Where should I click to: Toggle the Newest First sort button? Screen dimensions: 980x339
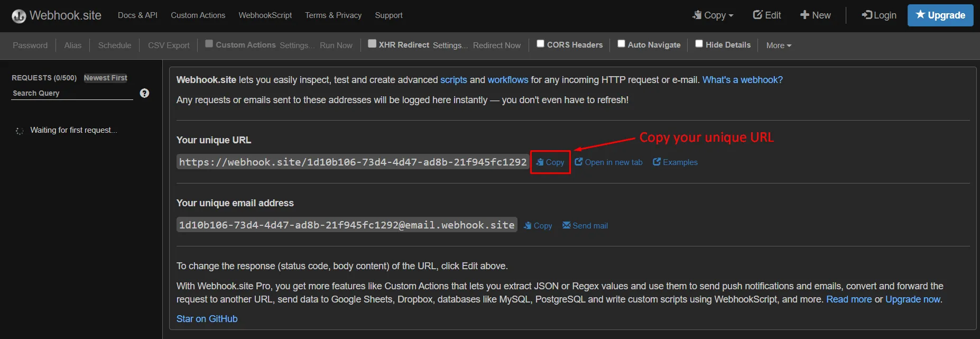[106, 78]
